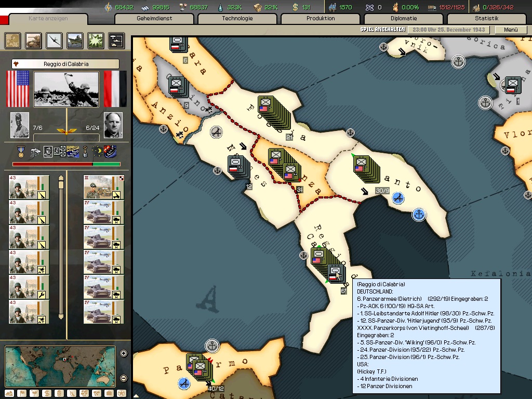Select the German unit stack in Naples
This screenshot has height=399, width=532.
239,167
